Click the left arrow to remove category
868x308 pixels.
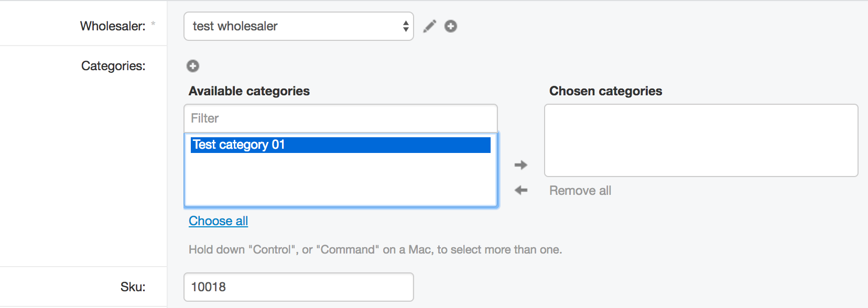point(520,190)
